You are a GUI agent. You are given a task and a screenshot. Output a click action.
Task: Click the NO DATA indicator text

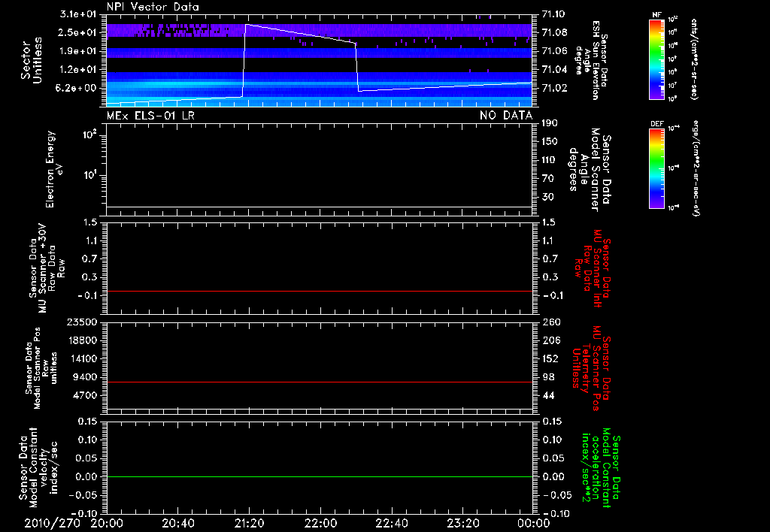pos(505,115)
